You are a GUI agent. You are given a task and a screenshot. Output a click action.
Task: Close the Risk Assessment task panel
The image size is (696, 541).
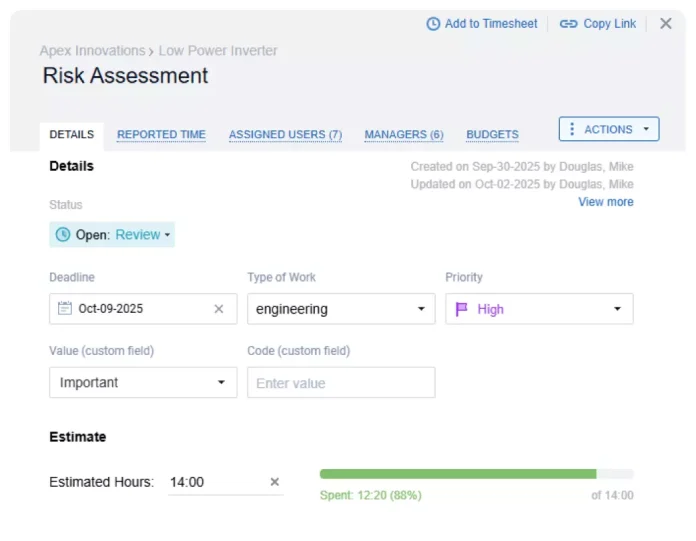[x=665, y=24]
